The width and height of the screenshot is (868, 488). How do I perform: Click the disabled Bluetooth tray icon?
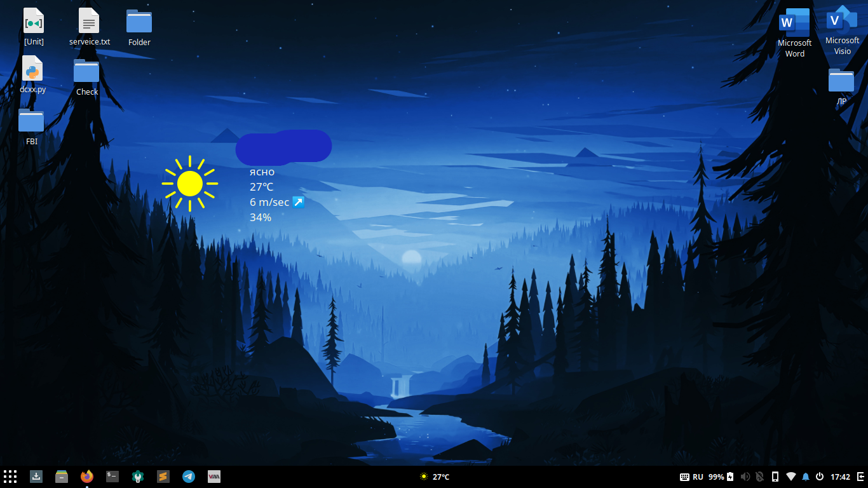(759, 477)
